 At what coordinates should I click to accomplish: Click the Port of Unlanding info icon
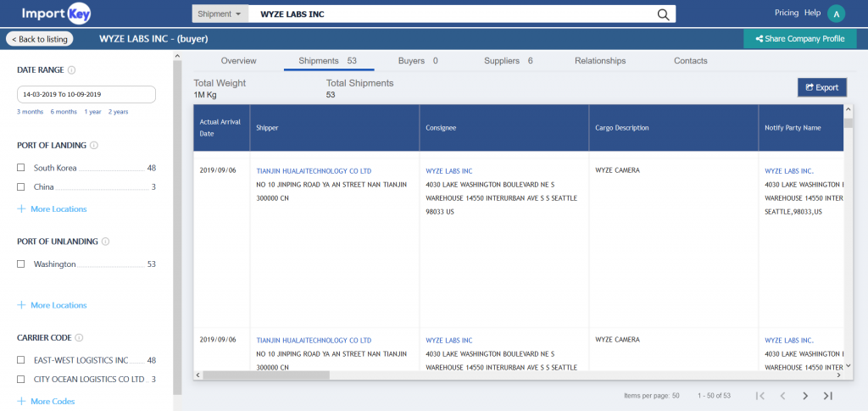[106, 242]
